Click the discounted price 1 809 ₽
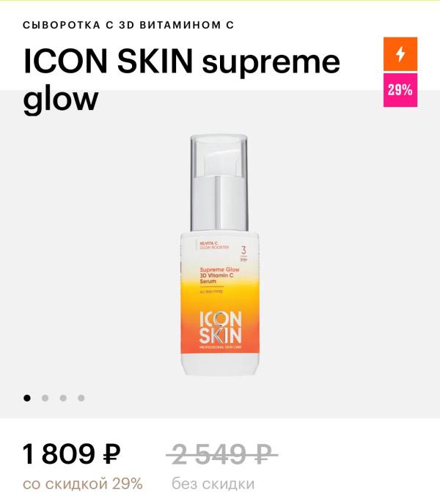Image resolution: width=440 pixels, height=504 pixels. pos(71,453)
